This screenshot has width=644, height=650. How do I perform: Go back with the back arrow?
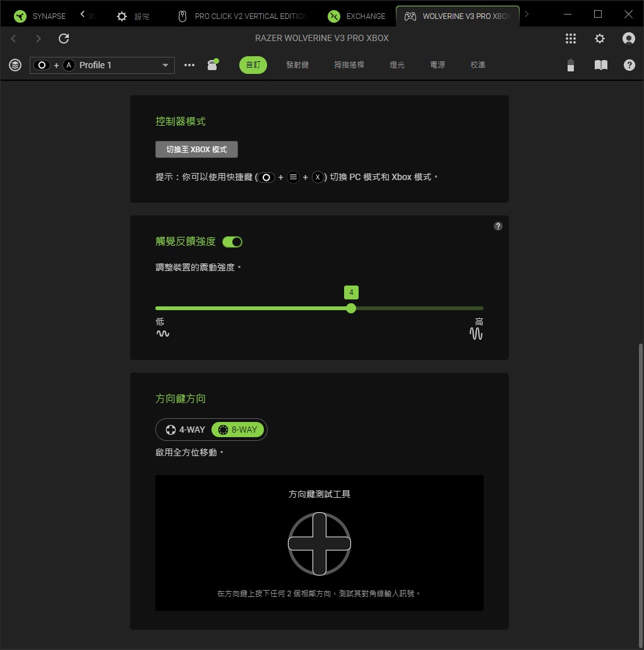tap(13, 39)
